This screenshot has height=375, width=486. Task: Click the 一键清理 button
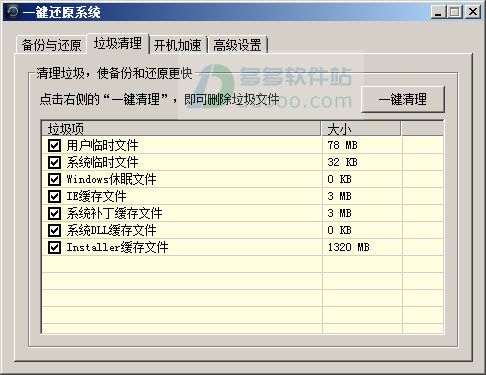(x=403, y=99)
